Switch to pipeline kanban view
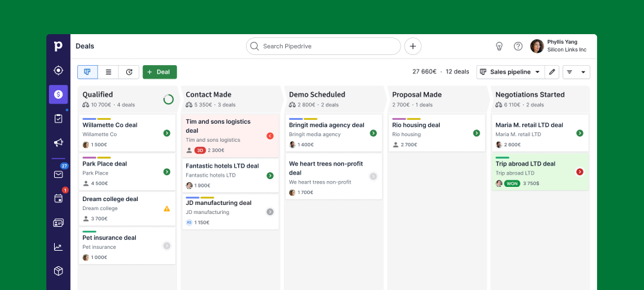The image size is (644, 290). click(x=88, y=72)
